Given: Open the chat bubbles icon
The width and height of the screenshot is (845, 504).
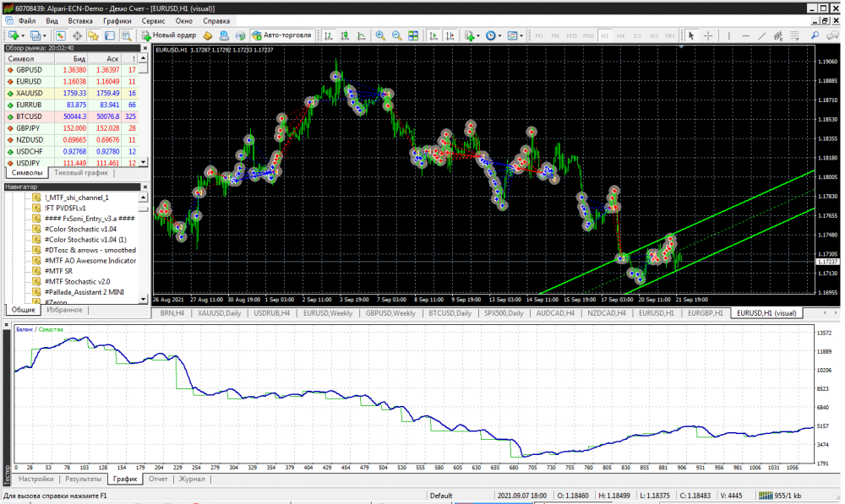Looking at the screenshot, I should [832, 35].
